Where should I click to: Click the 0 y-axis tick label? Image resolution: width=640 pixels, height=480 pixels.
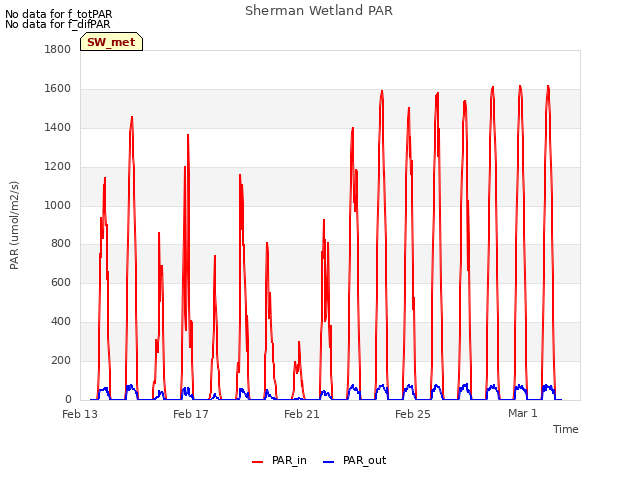click(68, 399)
